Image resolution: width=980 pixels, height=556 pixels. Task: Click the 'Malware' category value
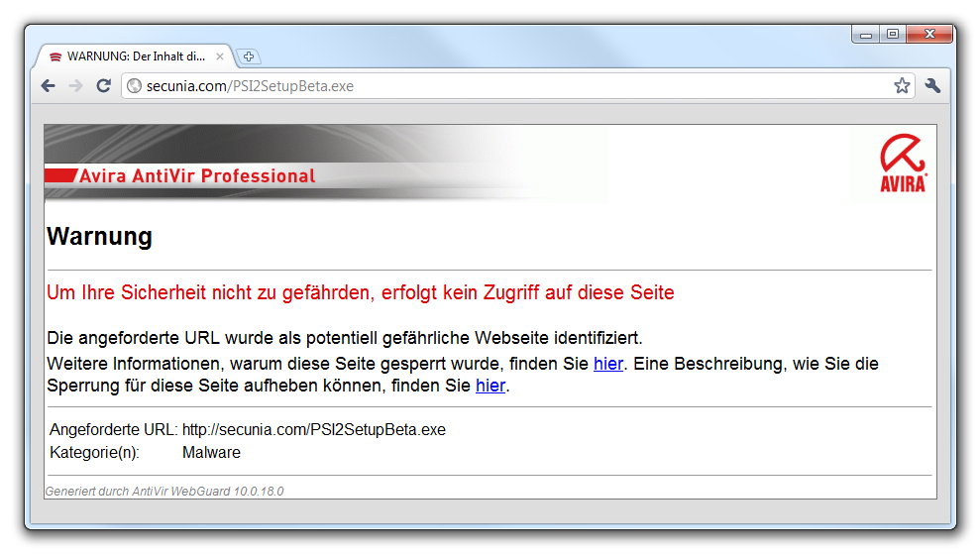[x=211, y=452]
